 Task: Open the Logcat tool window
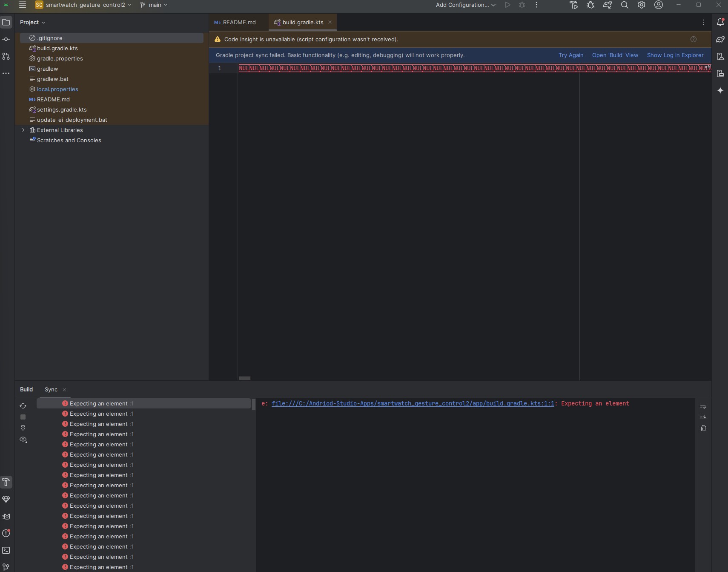6,516
